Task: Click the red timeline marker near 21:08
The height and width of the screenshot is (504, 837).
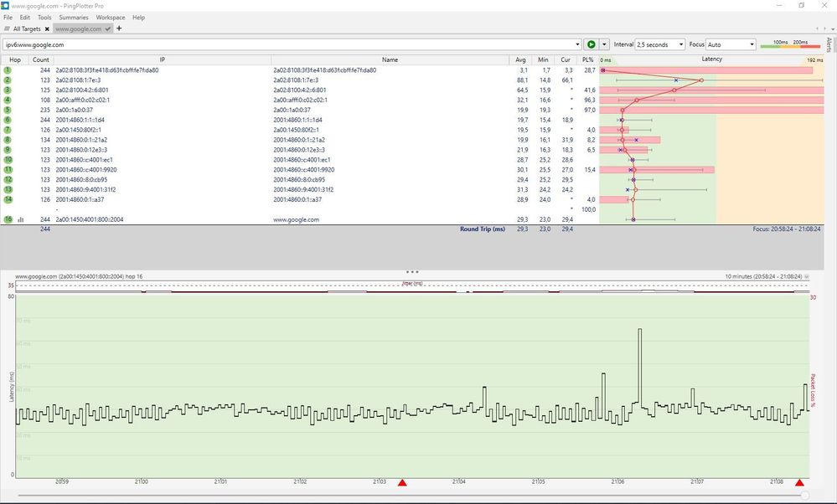Action: pyautogui.click(x=798, y=482)
